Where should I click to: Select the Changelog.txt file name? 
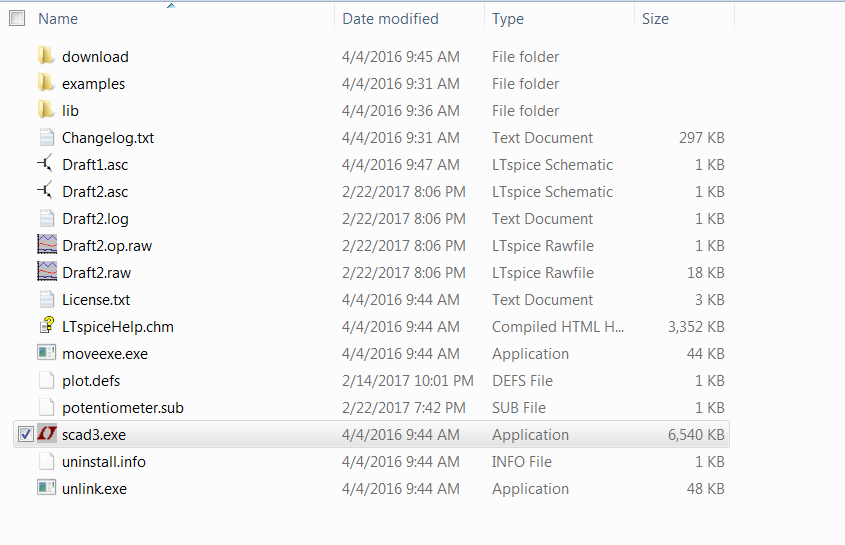pos(108,138)
